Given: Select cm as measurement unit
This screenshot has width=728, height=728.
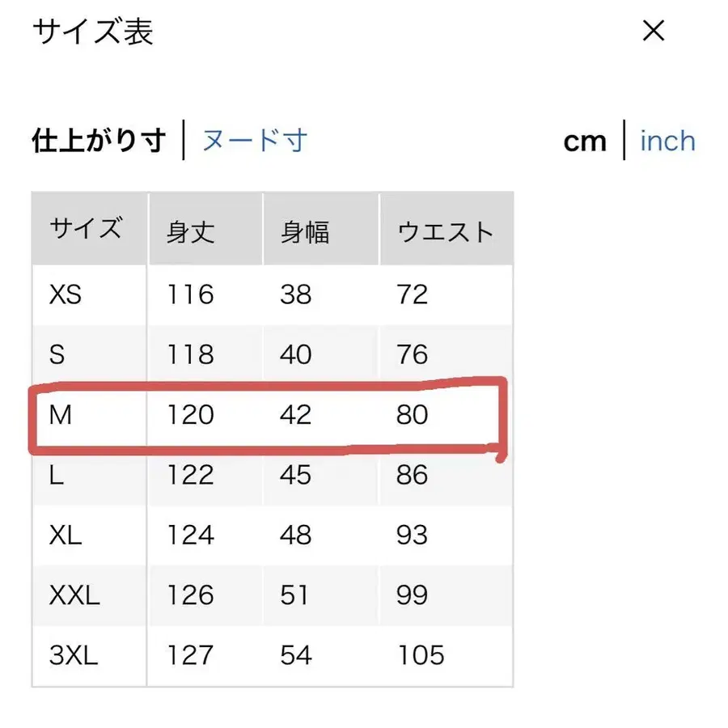Looking at the screenshot, I should click(585, 142).
